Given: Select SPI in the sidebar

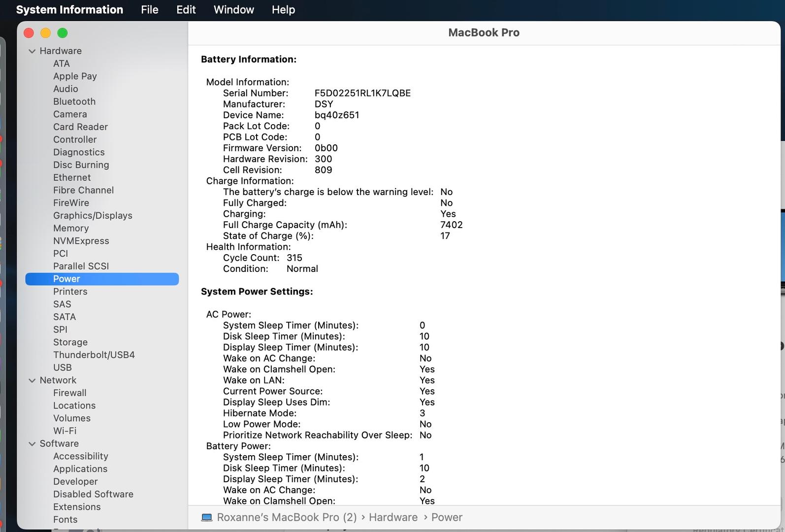Looking at the screenshot, I should click(x=60, y=330).
